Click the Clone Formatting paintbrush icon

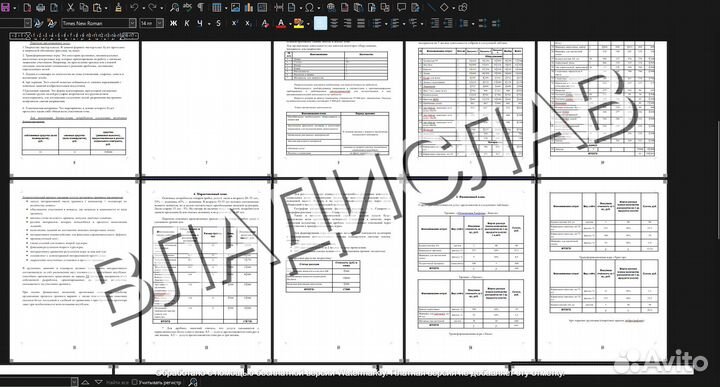pos(118,7)
